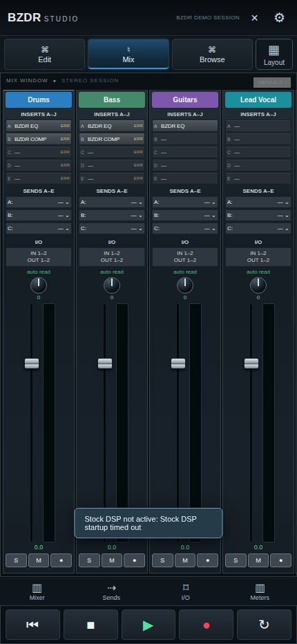Open Drums I/O routing IN 1–2 OUT 1–2
This screenshot has height=644, width=297.
(39, 256)
